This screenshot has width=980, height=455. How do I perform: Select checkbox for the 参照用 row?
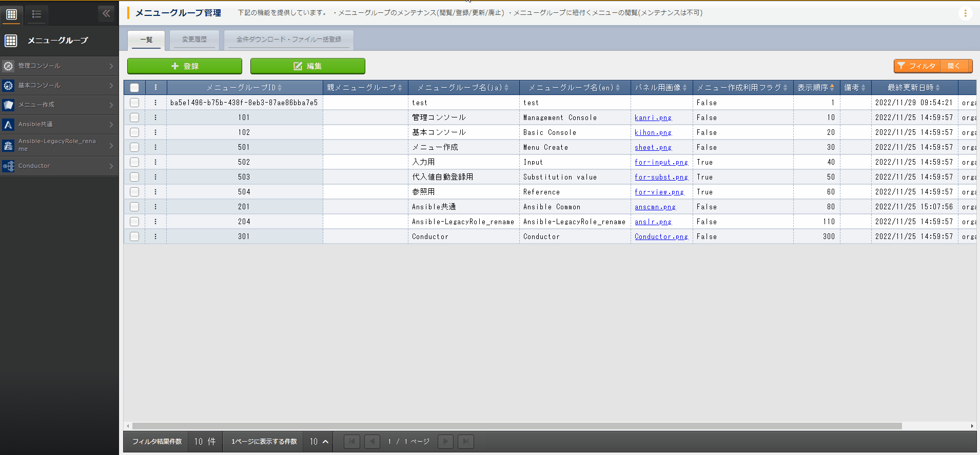coord(134,192)
